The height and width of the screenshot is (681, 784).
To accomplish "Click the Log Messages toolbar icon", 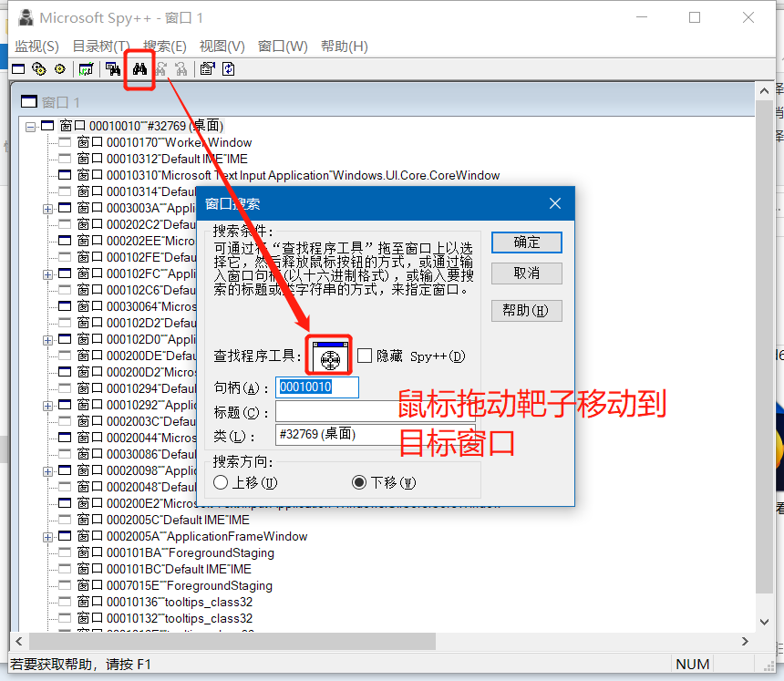I will pyautogui.click(x=86, y=69).
